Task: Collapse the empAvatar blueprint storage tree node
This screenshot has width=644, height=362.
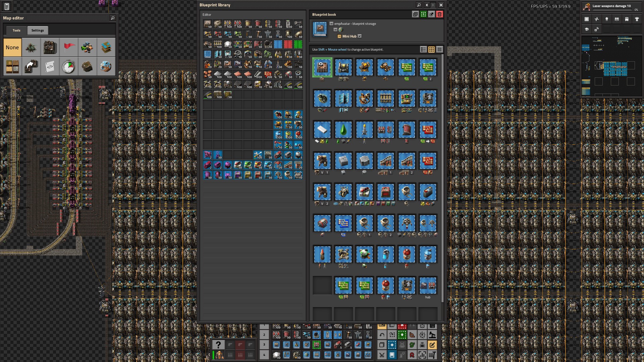Action: pyautogui.click(x=331, y=24)
